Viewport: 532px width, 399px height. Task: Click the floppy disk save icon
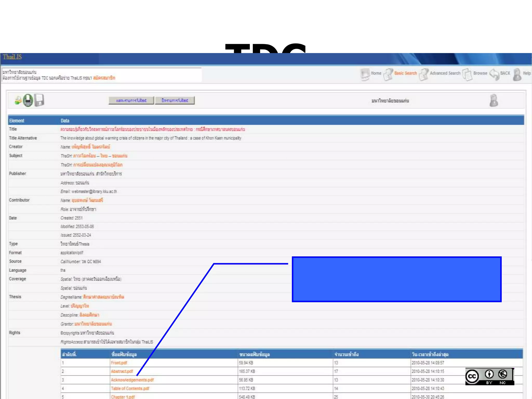(39, 100)
